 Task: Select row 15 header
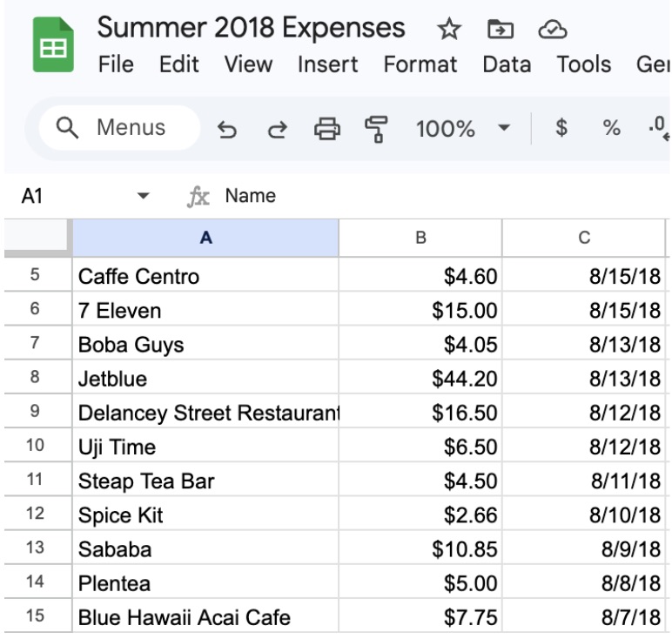pyautogui.click(x=37, y=615)
